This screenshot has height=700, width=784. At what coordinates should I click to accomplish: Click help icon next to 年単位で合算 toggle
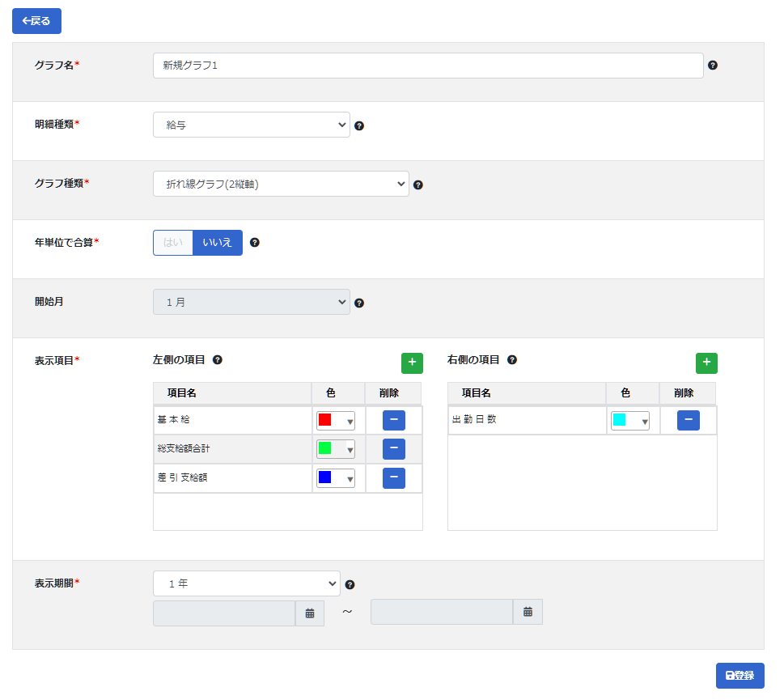255,242
